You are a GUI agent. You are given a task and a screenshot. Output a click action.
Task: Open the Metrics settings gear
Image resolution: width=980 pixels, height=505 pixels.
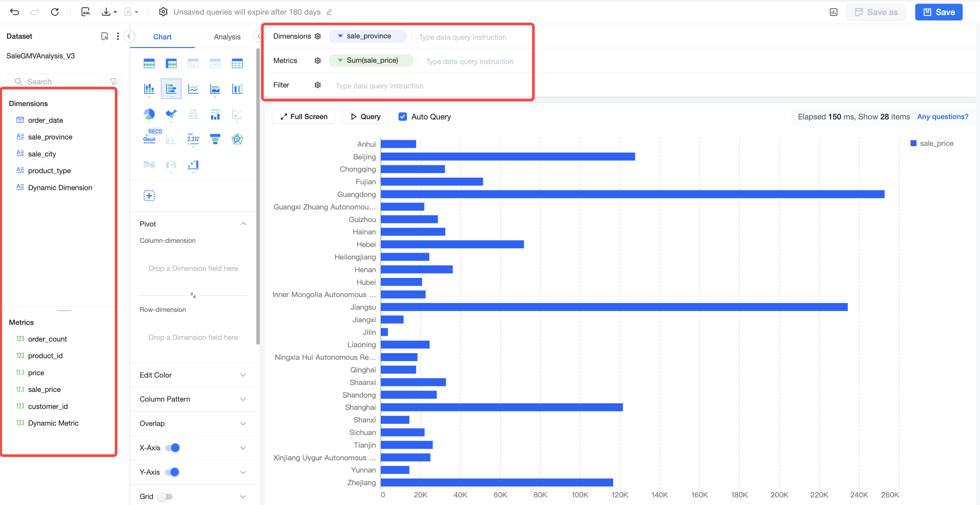coord(318,60)
